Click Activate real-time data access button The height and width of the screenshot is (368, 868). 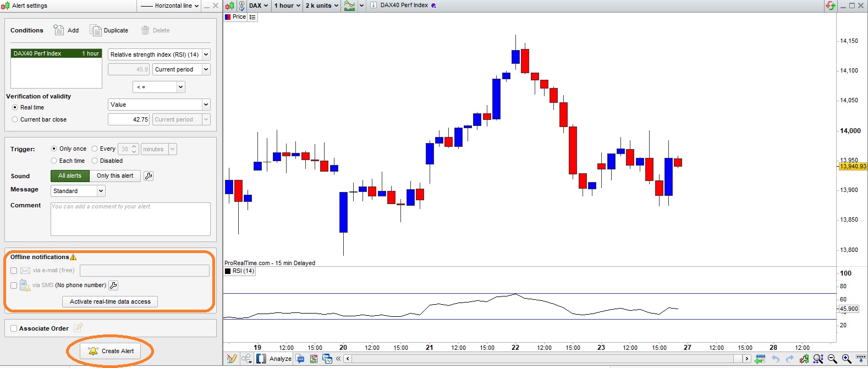[110, 301]
